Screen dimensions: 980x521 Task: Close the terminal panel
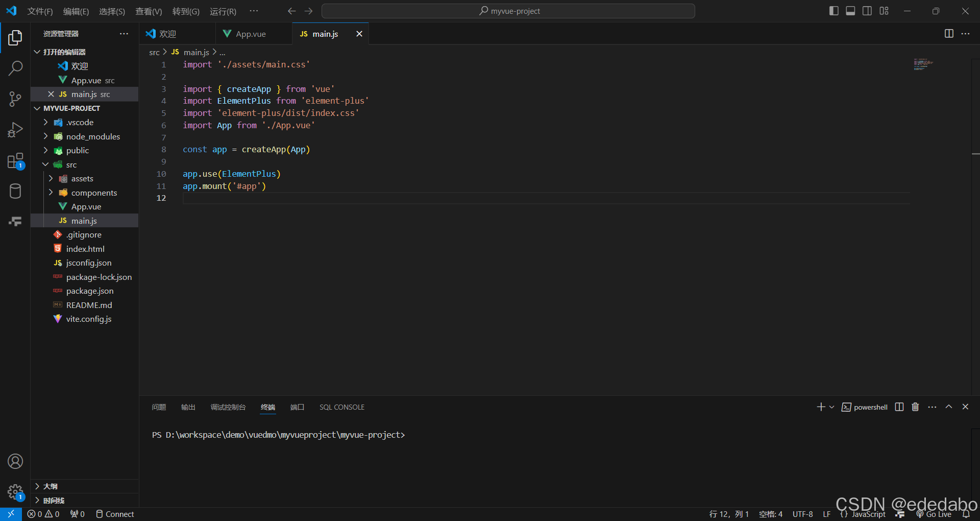965,407
